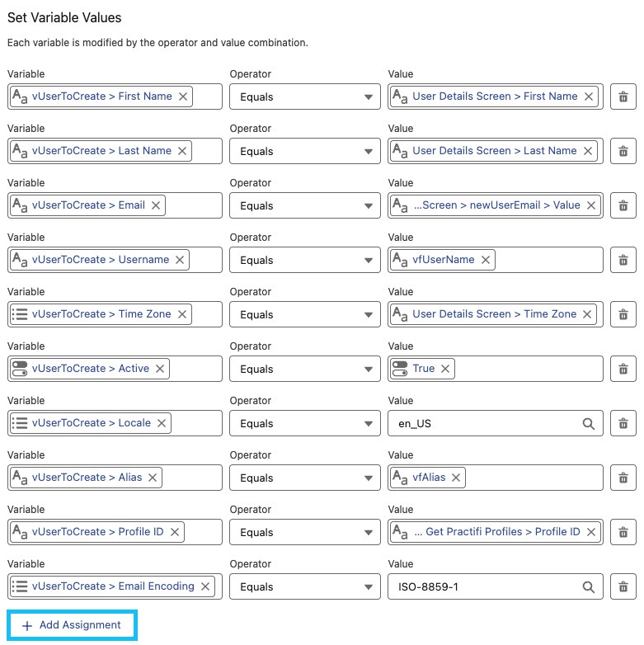Image resolution: width=644 pixels, height=645 pixels.
Task: Clear the vfAlias value pill
Action: point(455,478)
